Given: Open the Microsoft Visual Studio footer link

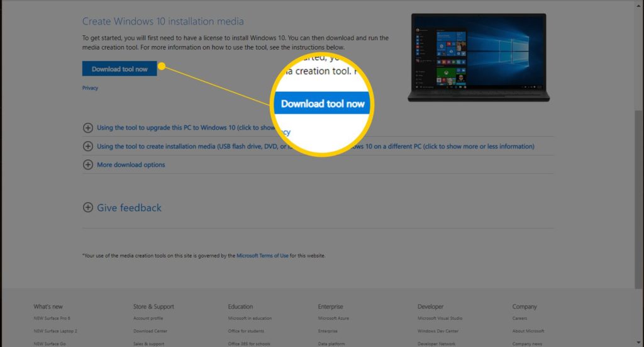Looking at the screenshot, I should pos(440,318).
